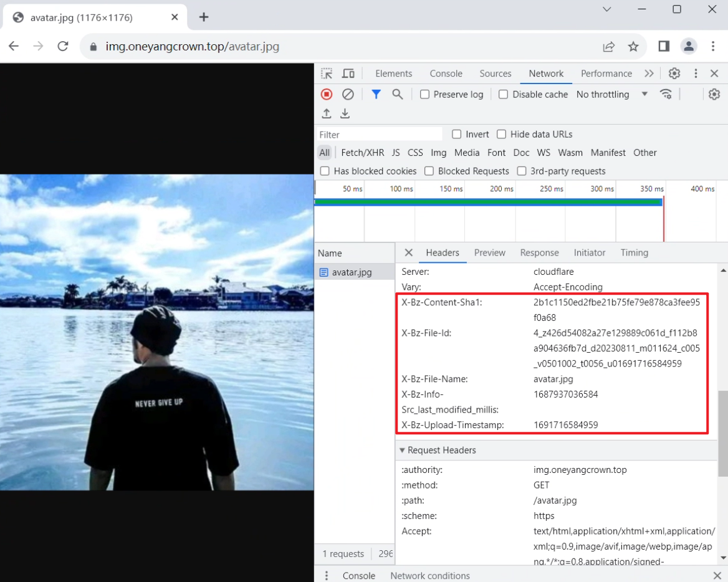Select avatar.jpg in the request list
The height and width of the screenshot is (582, 728).
coord(352,272)
